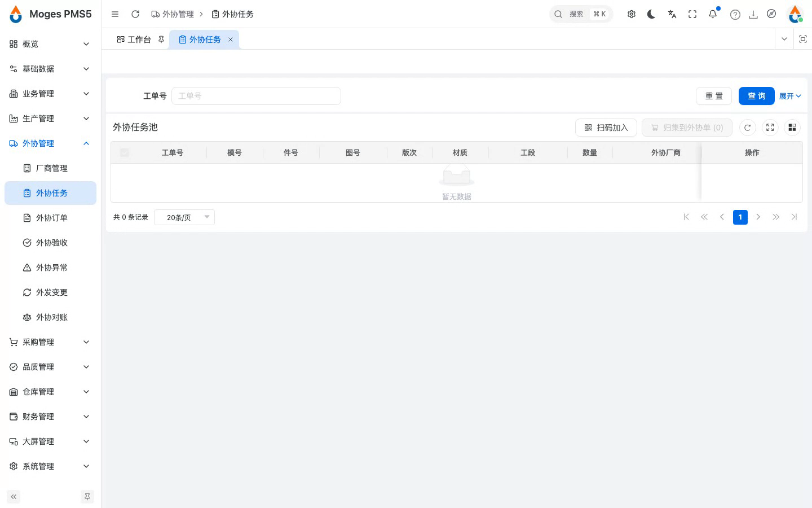Open the global 搜索 search box
This screenshot has width=812, height=508.
(x=581, y=14)
